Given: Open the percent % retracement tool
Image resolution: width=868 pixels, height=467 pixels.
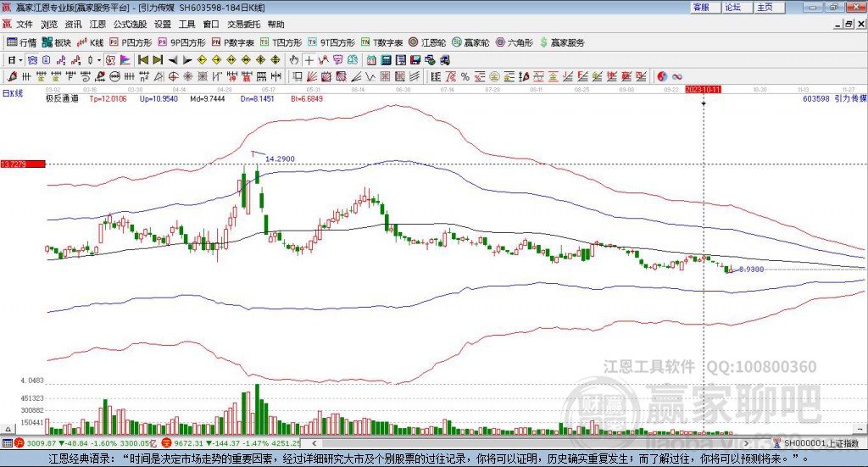Looking at the screenshot, I should pos(465,76).
